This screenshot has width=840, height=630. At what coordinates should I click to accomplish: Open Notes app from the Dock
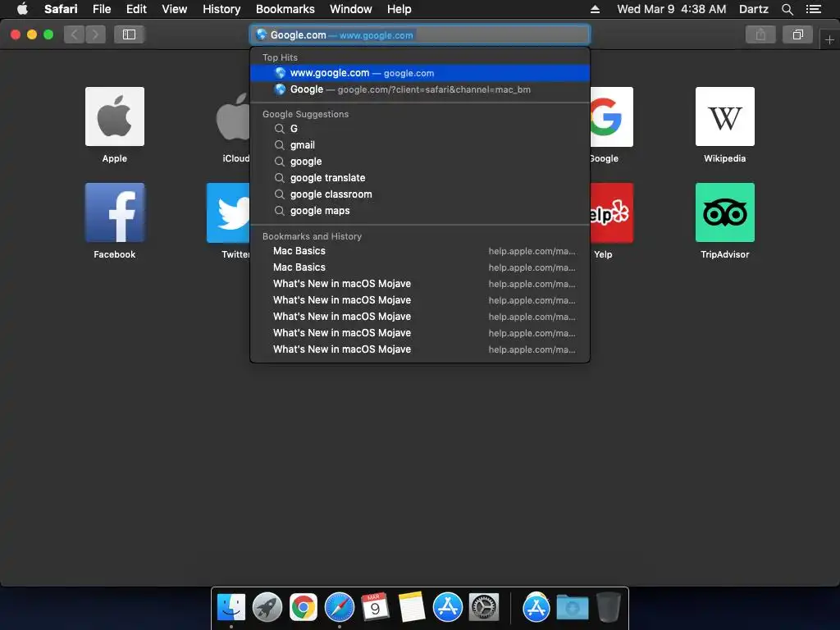[412, 608]
